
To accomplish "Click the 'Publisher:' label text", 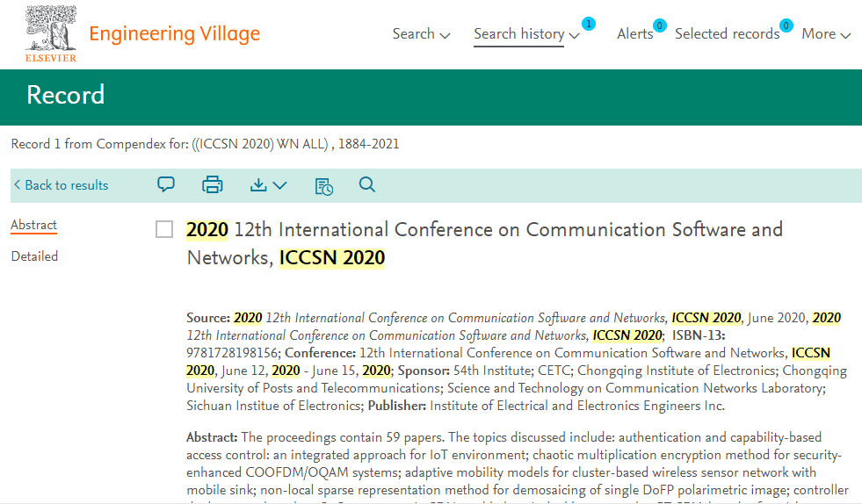I will tap(397, 406).
